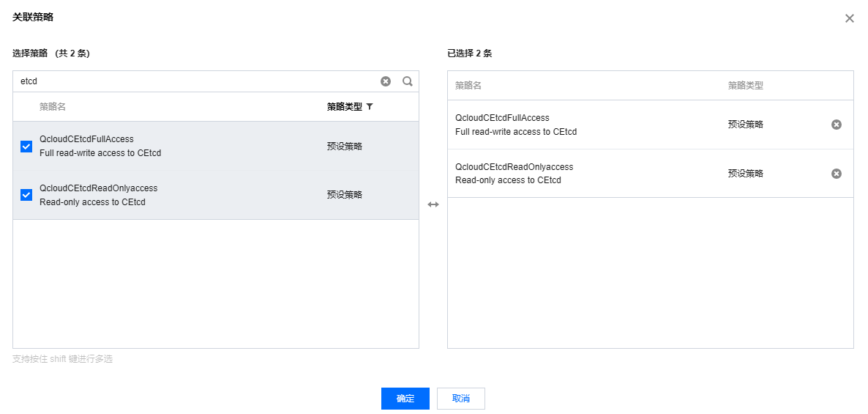Remove QcloudCEtcdFullAccess from selected list
868x414 pixels.
(x=837, y=125)
